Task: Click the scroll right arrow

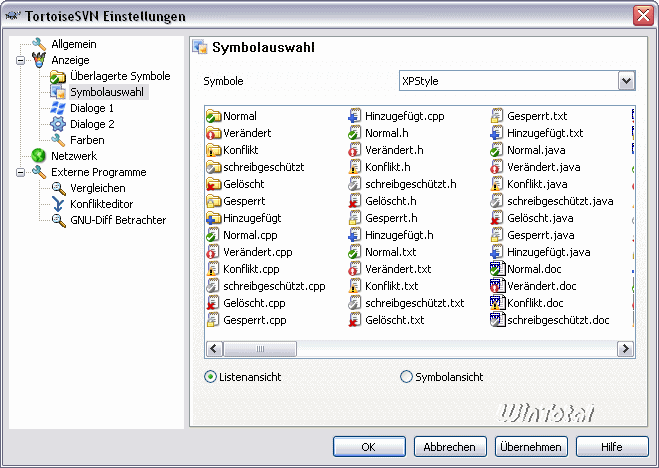Action: (x=625, y=349)
